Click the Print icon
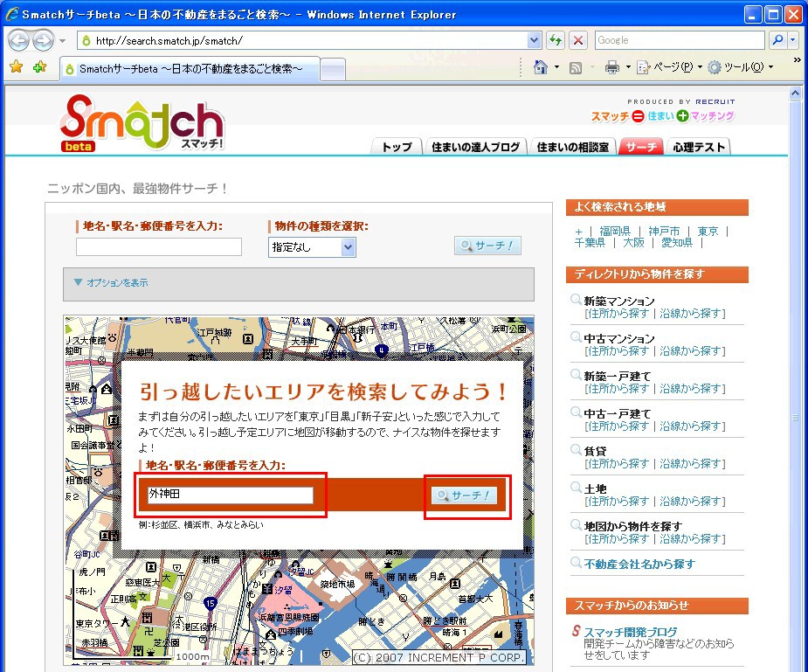 (611, 67)
